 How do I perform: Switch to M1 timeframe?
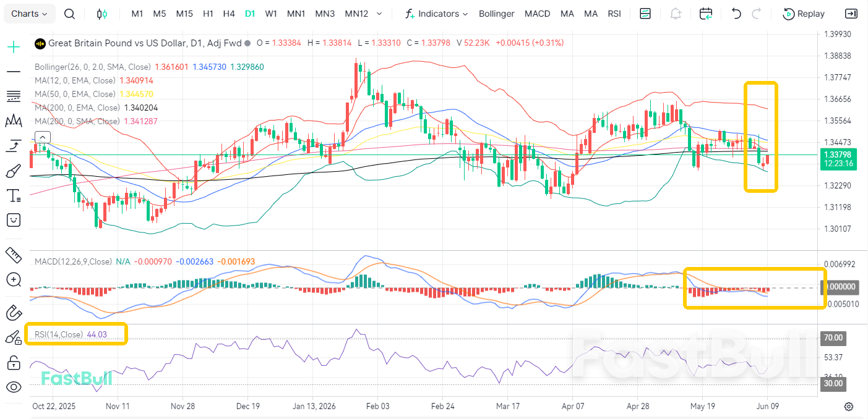[137, 14]
